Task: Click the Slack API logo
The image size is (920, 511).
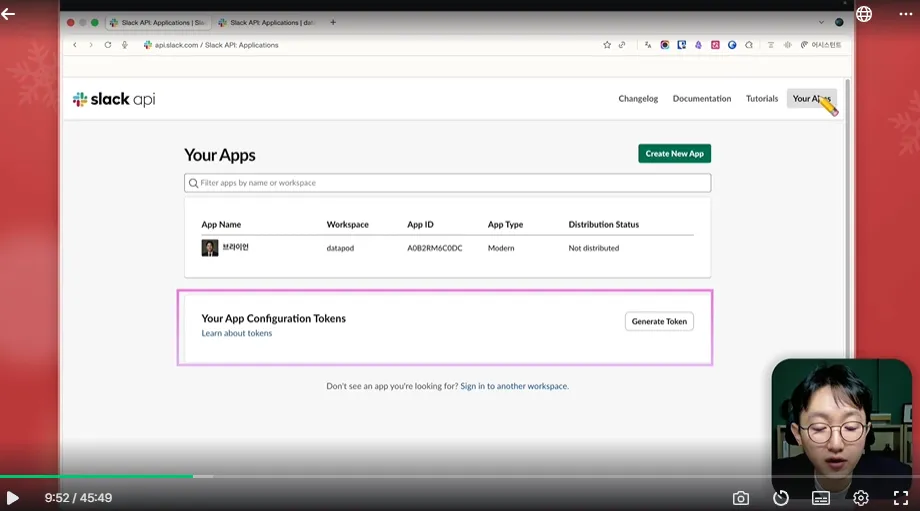Action: pyautogui.click(x=114, y=99)
